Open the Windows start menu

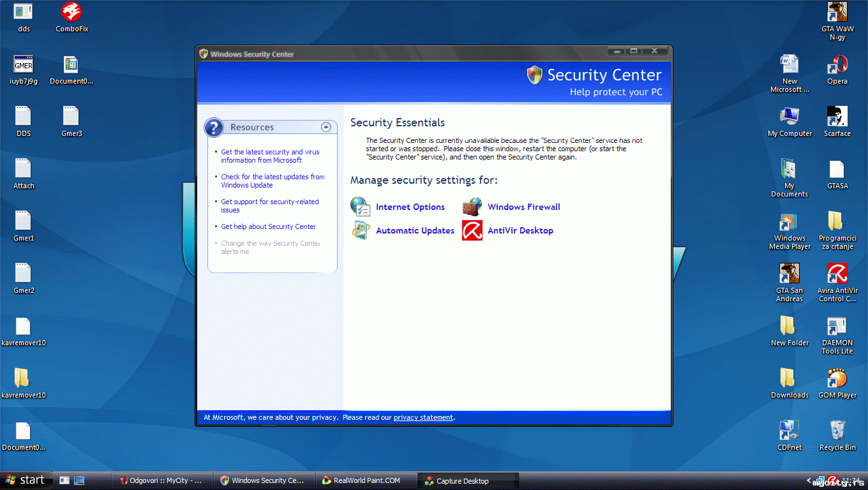pos(26,480)
